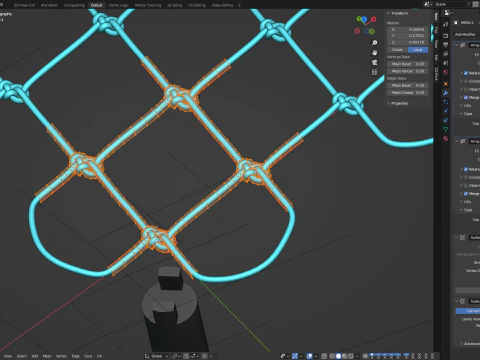Switch to the UV Editing workspace tab

coord(197,5)
